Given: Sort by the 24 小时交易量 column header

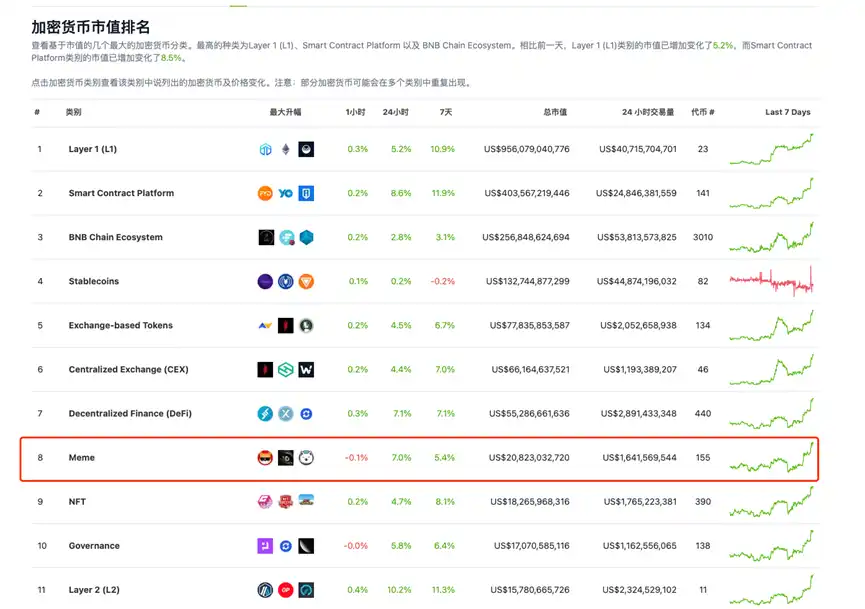Looking at the screenshot, I should 648,112.
